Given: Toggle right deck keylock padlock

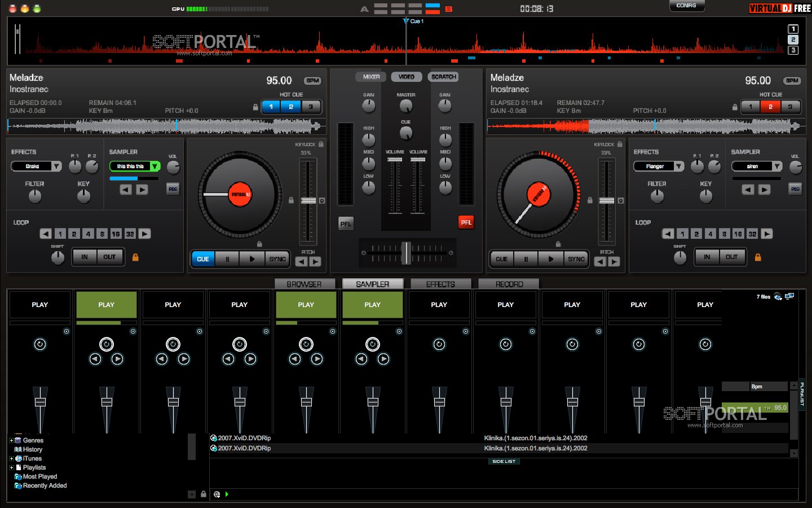Looking at the screenshot, I should point(620,144).
